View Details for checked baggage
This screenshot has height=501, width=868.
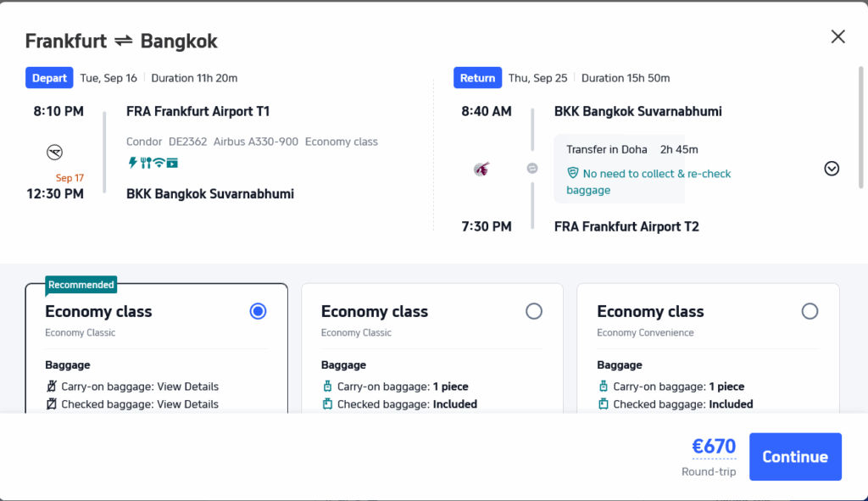tap(187, 404)
